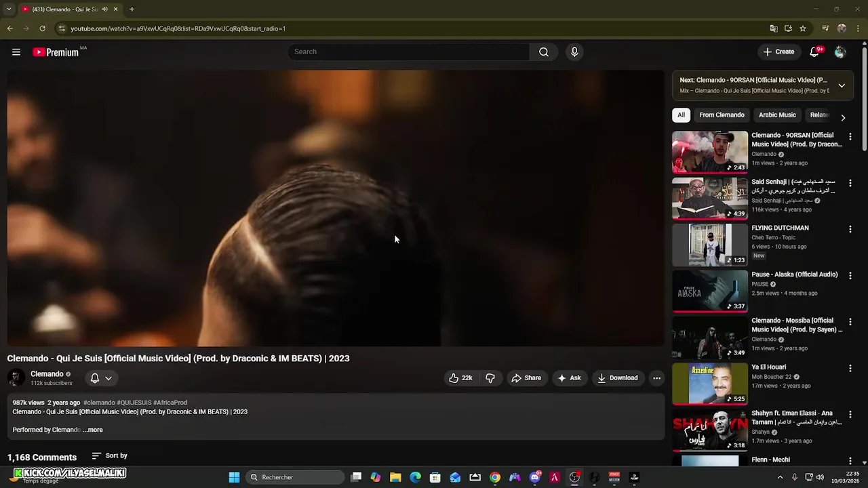Open options menu for FLYING DUTCHMAN
The width and height of the screenshot is (868, 488).
pyautogui.click(x=850, y=230)
